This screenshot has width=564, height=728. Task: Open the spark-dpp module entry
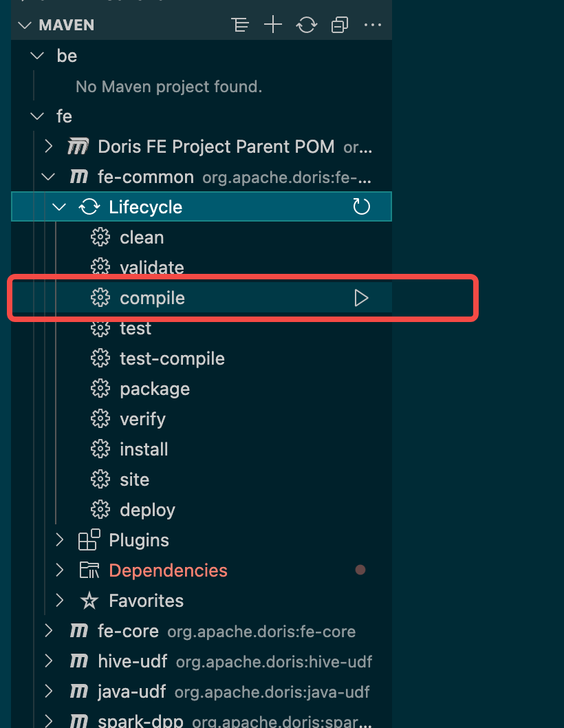[x=142, y=720]
